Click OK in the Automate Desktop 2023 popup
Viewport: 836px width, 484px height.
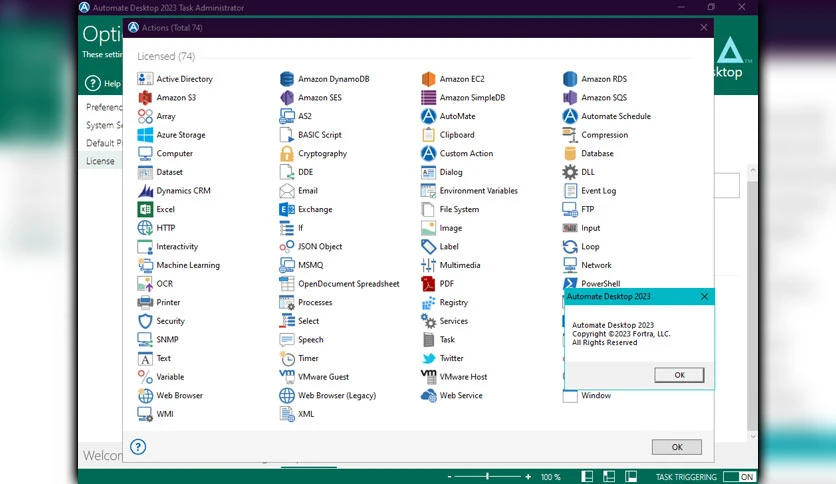pos(679,375)
